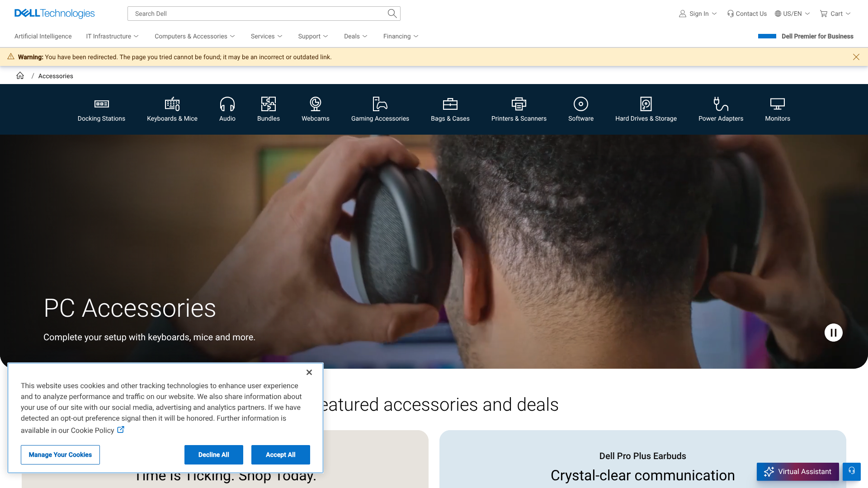Pause the hero banner video

click(833, 333)
